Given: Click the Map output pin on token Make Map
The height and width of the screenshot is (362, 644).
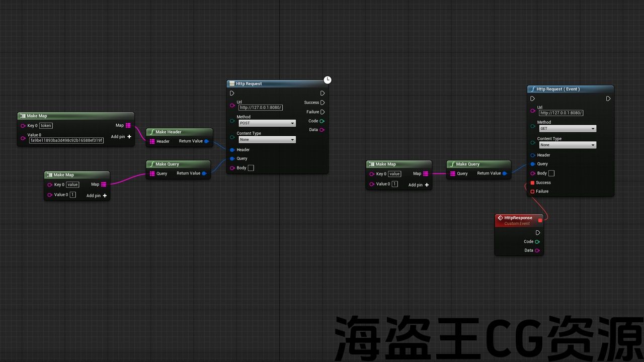Looking at the screenshot, I should tap(128, 126).
